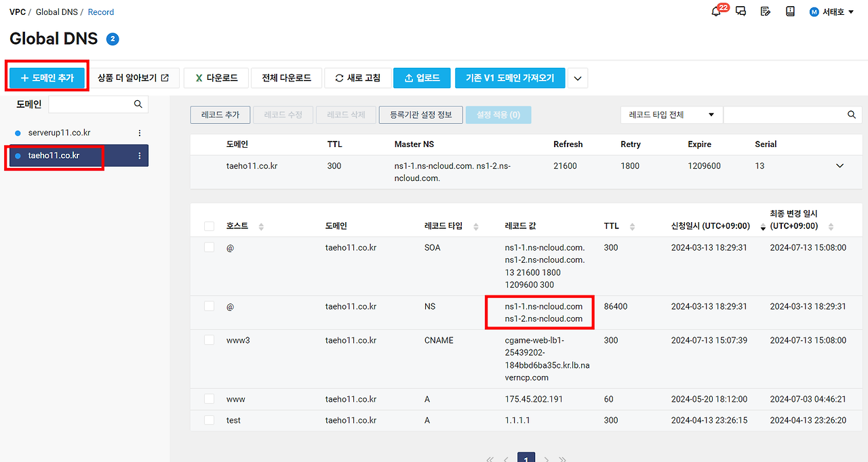This screenshot has width=868, height=462.
Task: Open the user guide book icon
Action: [790, 12]
